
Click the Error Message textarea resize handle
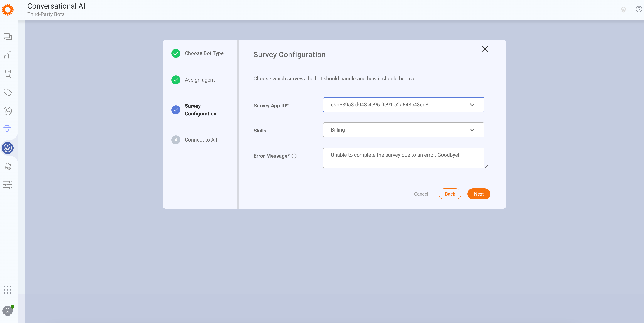coord(487,166)
